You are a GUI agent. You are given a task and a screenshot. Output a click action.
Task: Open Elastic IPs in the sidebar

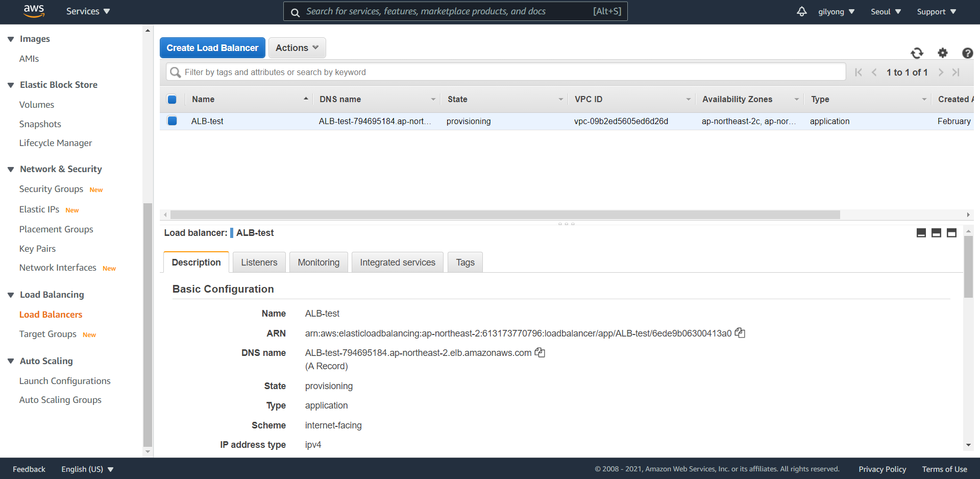click(x=39, y=209)
